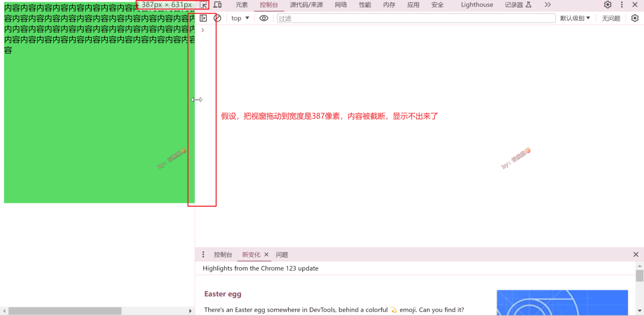This screenshot has width=644, height=316.
Task: Click the console prompt chevron
Action: [203, 30]
